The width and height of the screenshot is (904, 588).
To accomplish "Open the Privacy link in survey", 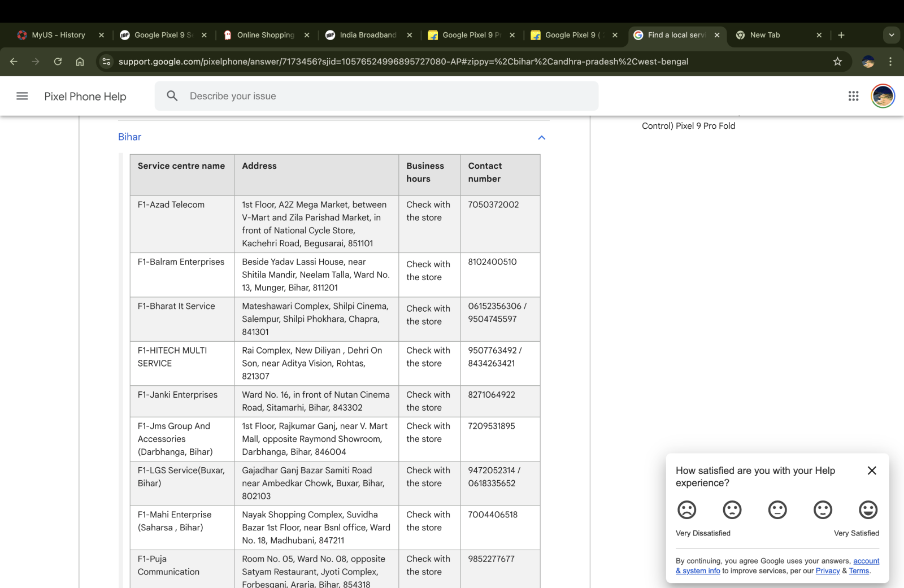I will click(x=827, y=570).
